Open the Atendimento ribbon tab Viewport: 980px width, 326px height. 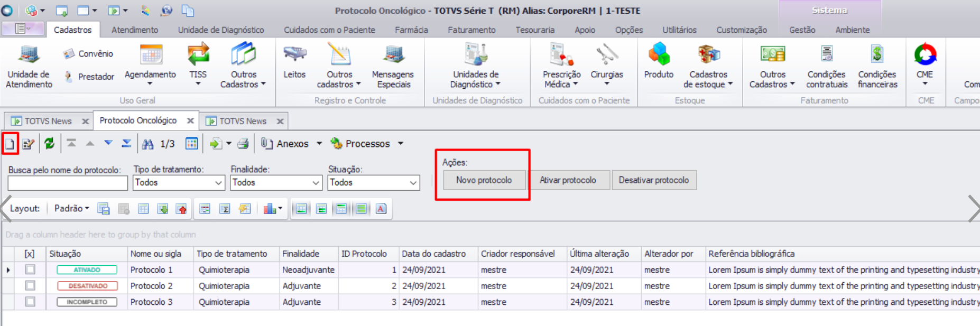click(x=135, y=30)
